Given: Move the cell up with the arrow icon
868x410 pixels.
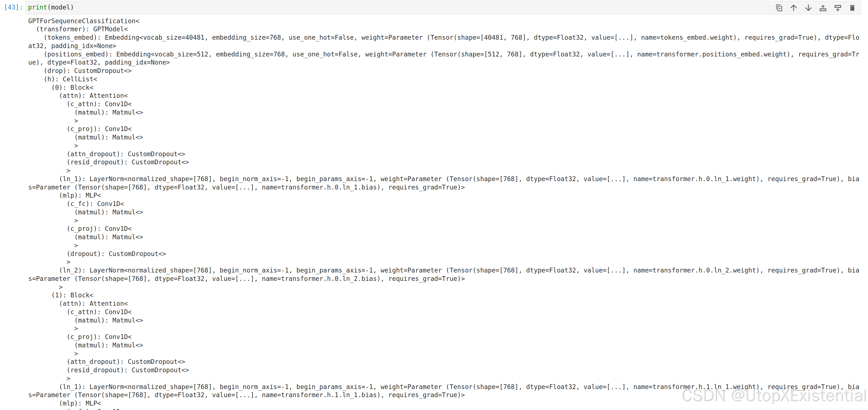Looking at the screenshot, I should click(x=794, y=8).
